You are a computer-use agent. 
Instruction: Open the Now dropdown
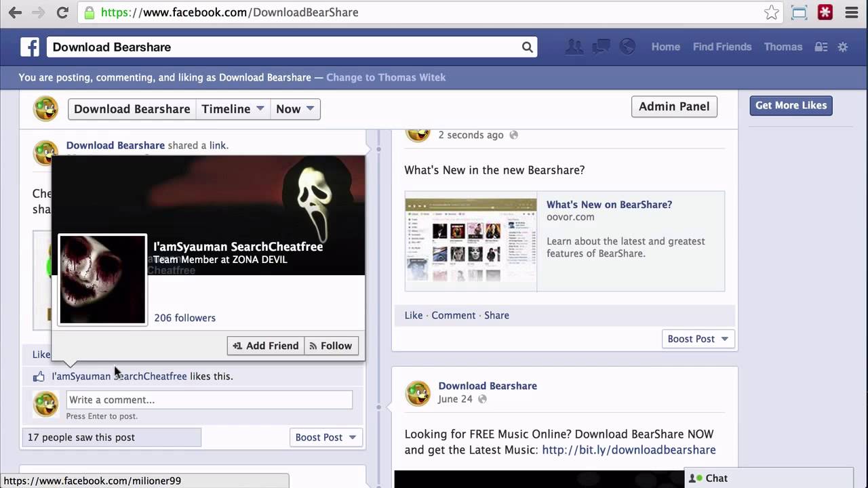295,109
